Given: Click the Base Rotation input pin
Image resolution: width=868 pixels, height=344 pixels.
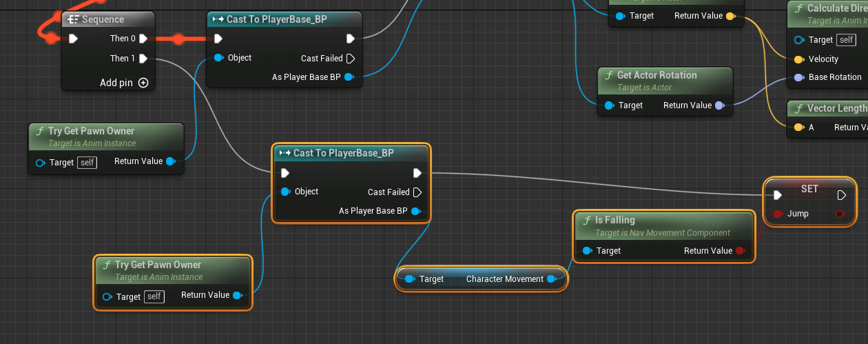Looking at the screenshot, I should coord(799,77).
